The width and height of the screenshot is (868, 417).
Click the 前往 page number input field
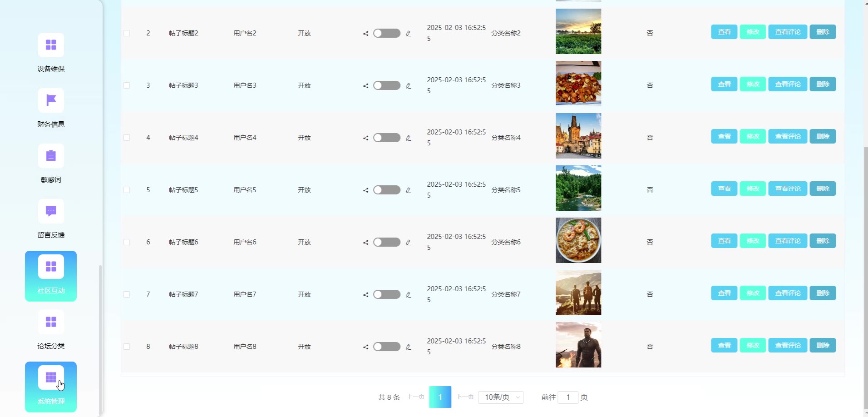(x=567, y=397)
